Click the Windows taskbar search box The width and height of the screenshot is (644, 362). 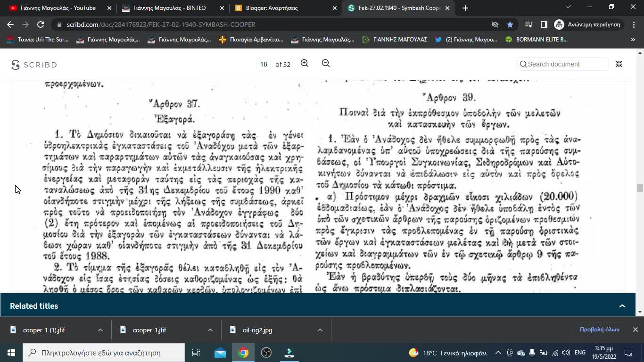click(x=104, y=353)
